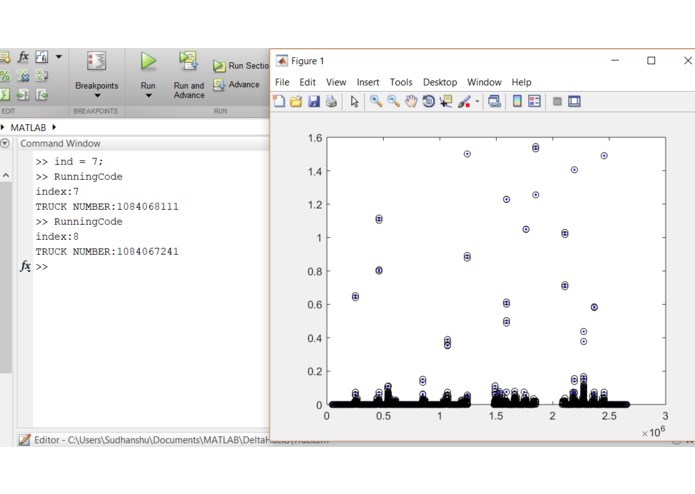695x494 pixels.
Task: Select the Edit Plot arrow tool
Action: [354, 101]
